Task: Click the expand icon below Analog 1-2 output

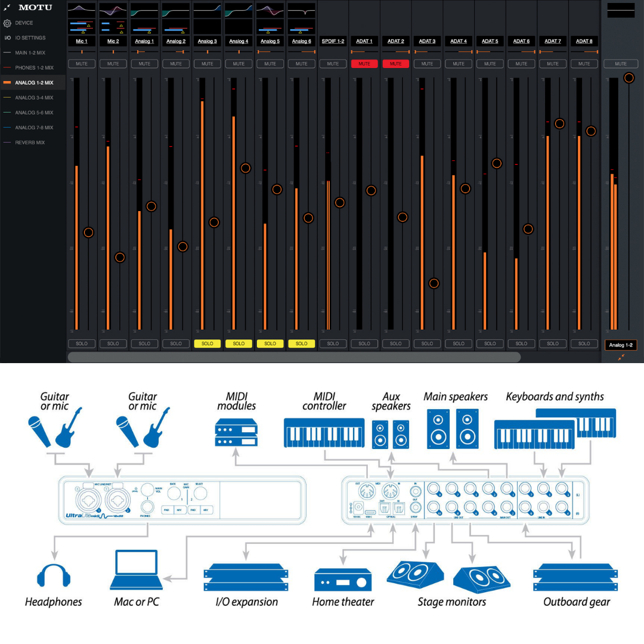Action: coord(621,357)
